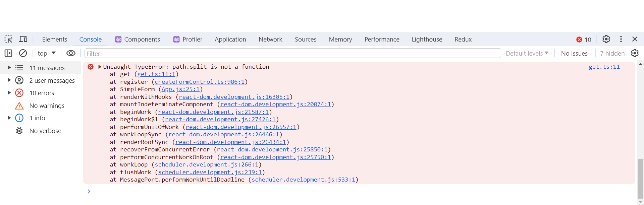Switch to the Application tab
Image resolution: width=644 pixels, height=205 pixels.
pos(230,39)
